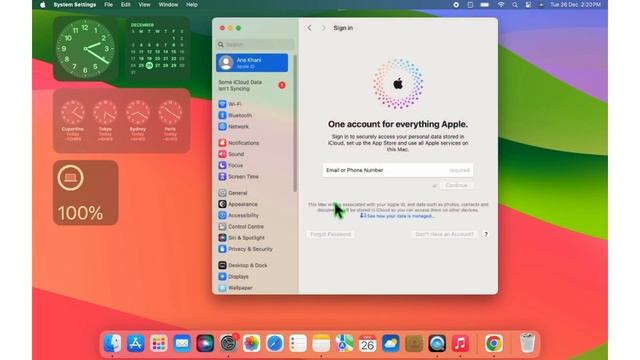Open Focus settings

point(231,165)
